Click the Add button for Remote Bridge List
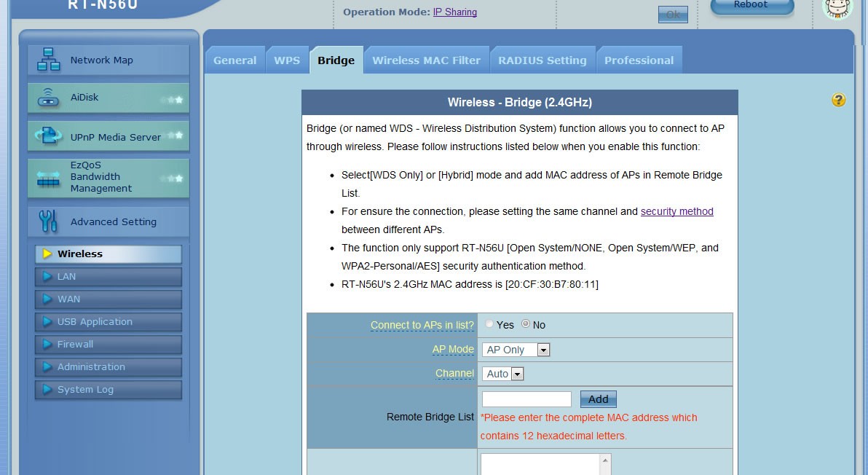 click(x=598, y=399)
